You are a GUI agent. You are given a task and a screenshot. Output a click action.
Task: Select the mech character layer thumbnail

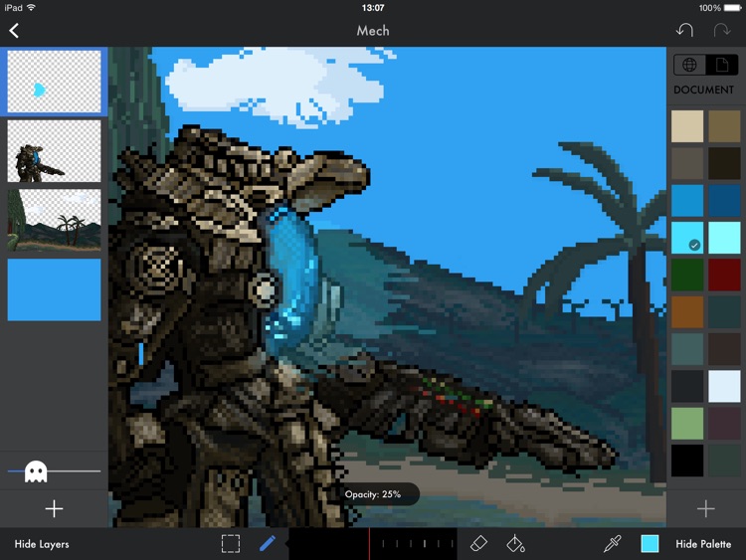55,151
